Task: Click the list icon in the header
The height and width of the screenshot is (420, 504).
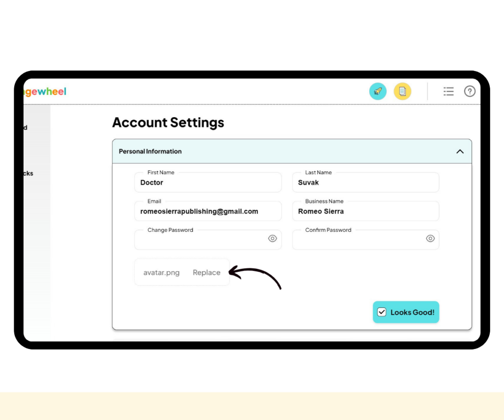Action: pos(448,91)
